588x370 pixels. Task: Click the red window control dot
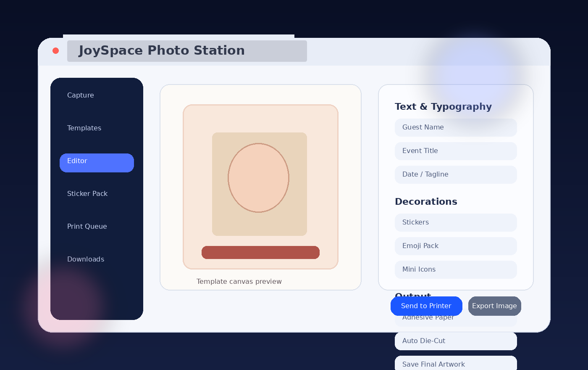[55, 50]
